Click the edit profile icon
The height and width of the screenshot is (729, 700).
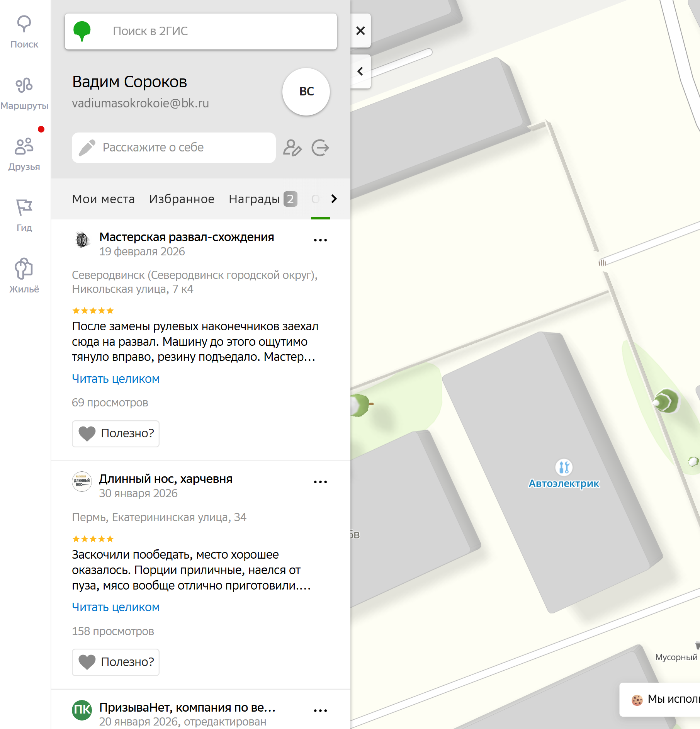292,148
